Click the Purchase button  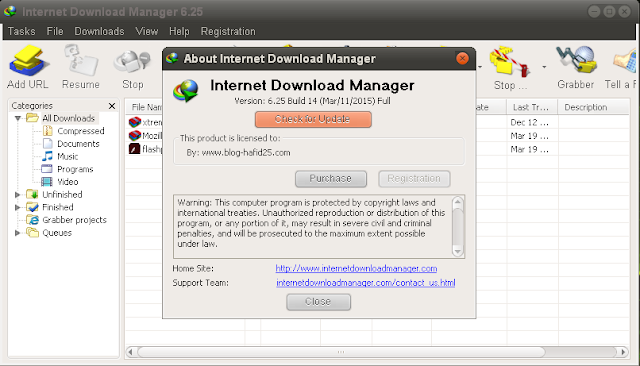tap(331, 179)
